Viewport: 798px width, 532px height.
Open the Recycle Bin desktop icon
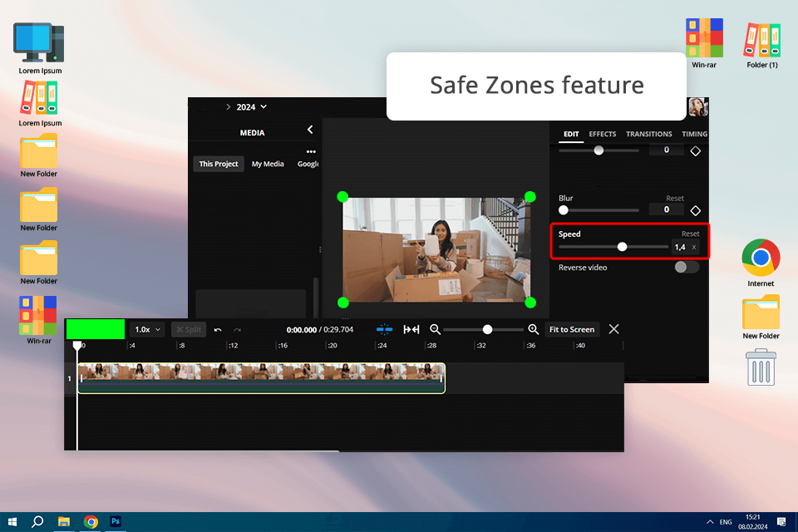(761, 367)
